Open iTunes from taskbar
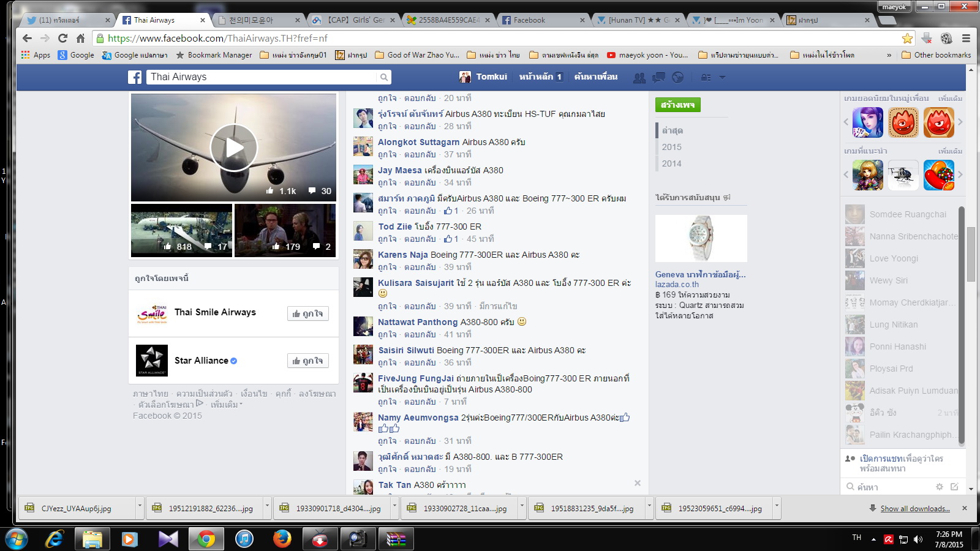This screenshot has height=551, width=980. [x=244, y=539]
